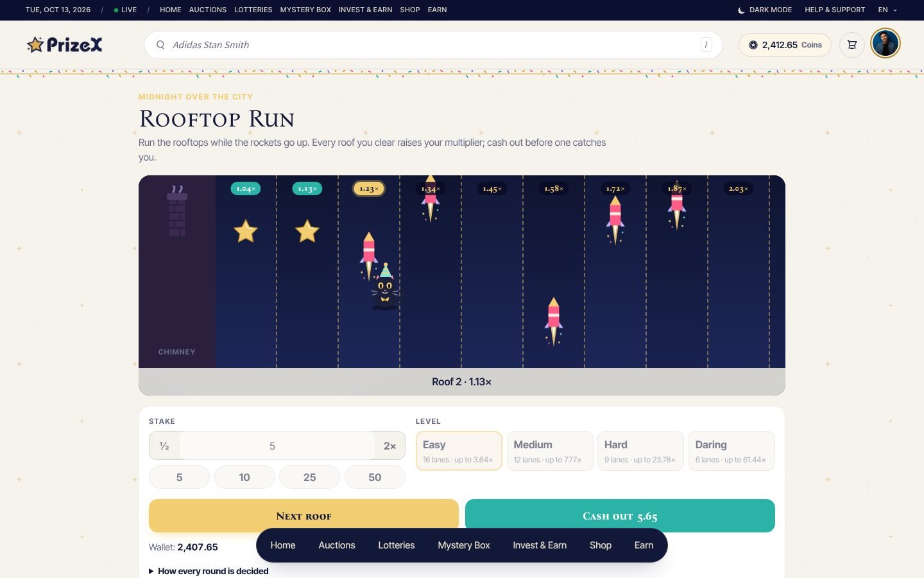Select the Hard level
924x578 pixels.
point(640,451)
